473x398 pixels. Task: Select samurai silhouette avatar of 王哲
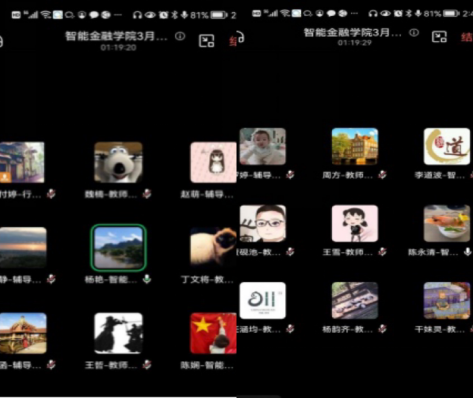[x=118, y=333]
